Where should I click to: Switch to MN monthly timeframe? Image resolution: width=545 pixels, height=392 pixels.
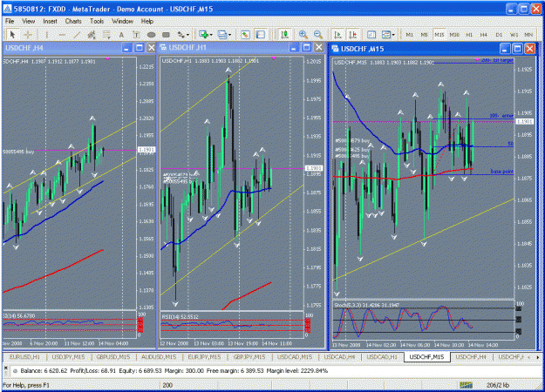[528, 35]
